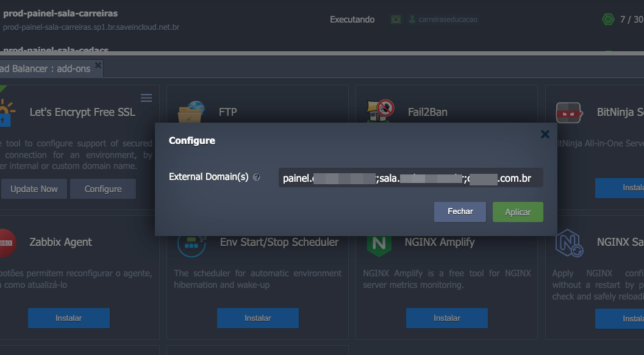Viewport: 644px width, 355px height.
Task: Click the FTP add-on folder icon
Action: click(191, 112)
